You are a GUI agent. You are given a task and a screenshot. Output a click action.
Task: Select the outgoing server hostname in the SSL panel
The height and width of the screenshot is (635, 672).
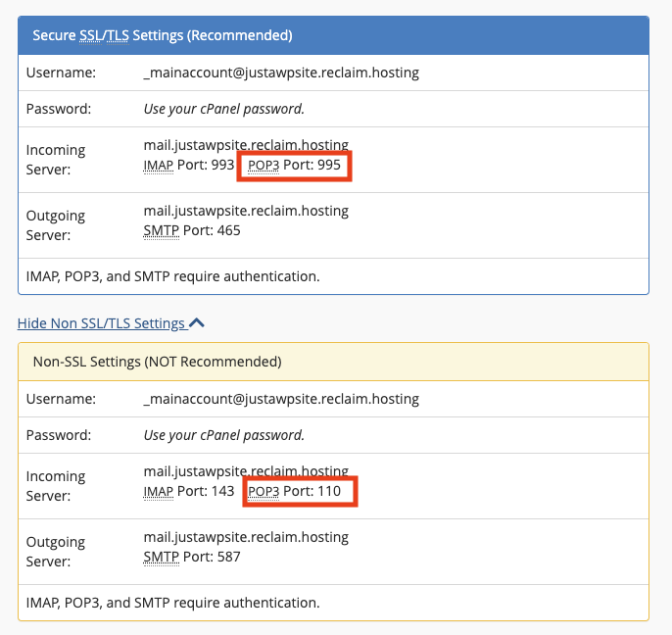pyautogui.click(x=246, y=211)
